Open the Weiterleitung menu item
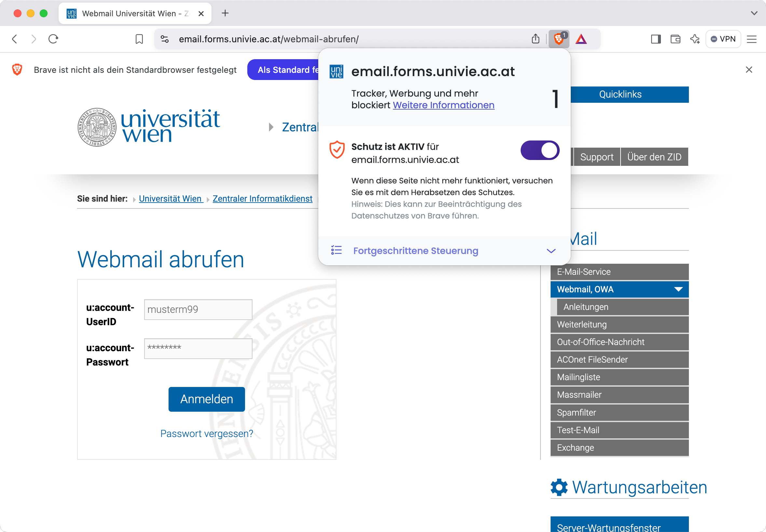This screenshot has width=766, height=532. [x=619, y=324]
